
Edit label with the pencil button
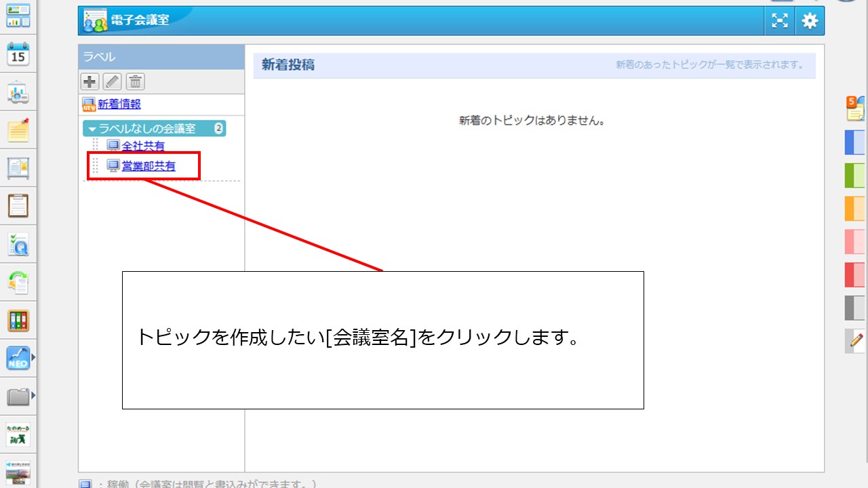(113, 82)
